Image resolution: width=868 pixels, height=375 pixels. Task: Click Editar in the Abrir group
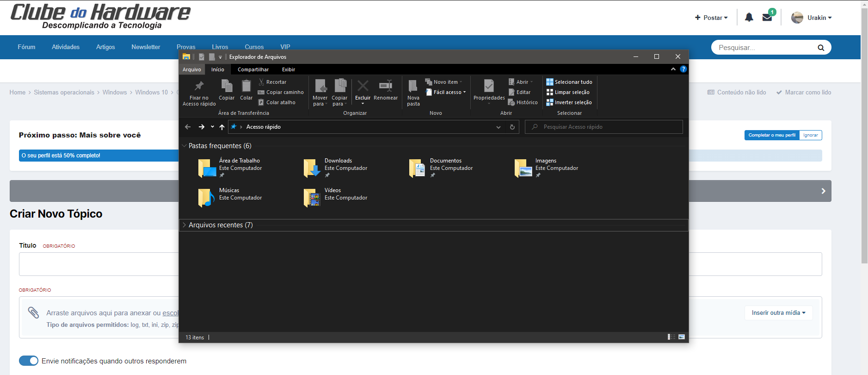tap(519, 92)
